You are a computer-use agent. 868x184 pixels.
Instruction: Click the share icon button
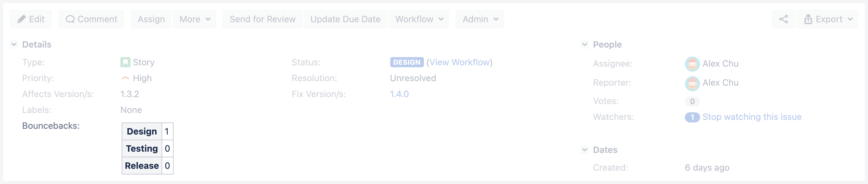tap(783, 19)
